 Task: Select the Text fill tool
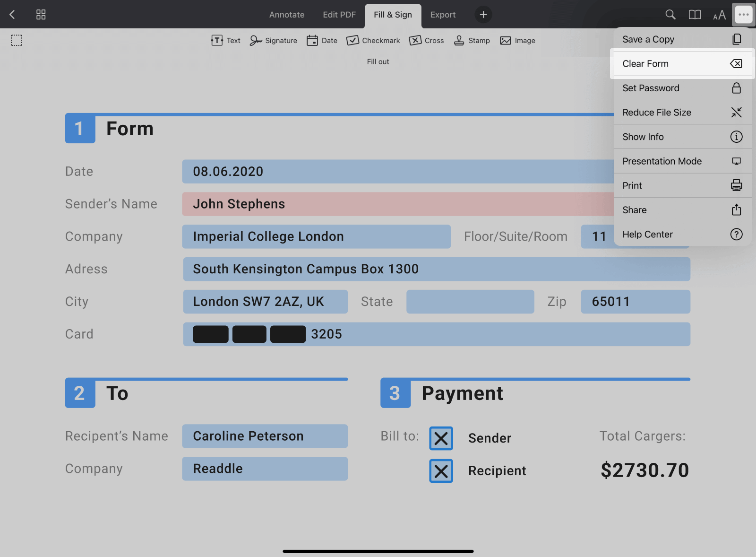click(x=225, y=40)
